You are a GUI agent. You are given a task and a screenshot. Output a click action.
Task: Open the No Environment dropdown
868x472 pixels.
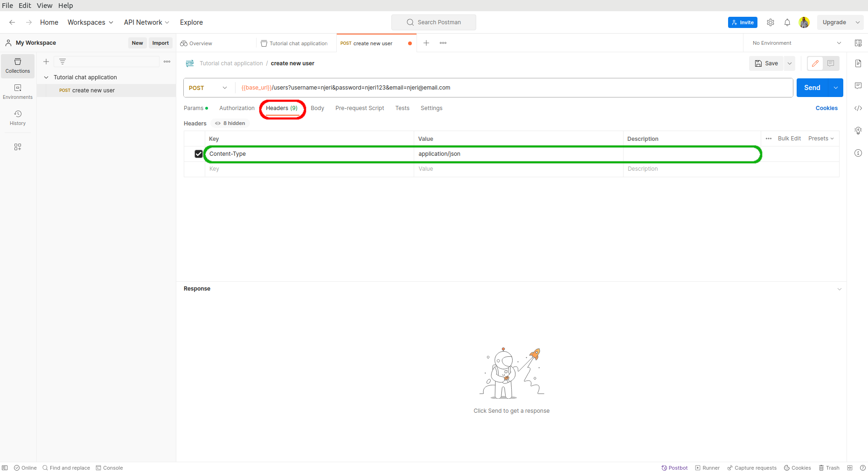pyautogui.click(x=796, y=43)
